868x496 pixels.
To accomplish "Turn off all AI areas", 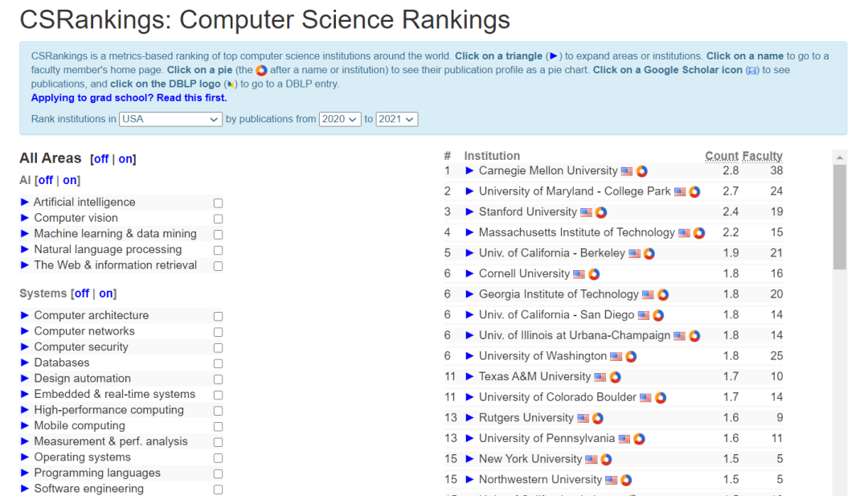I will pyautogui.click(x=46, y=180).
